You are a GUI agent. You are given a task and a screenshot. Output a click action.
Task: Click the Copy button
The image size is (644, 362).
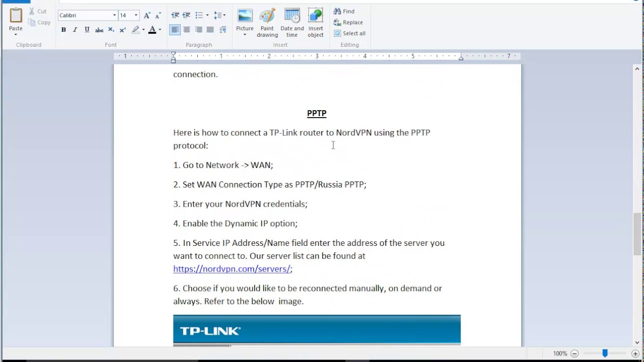39,22
